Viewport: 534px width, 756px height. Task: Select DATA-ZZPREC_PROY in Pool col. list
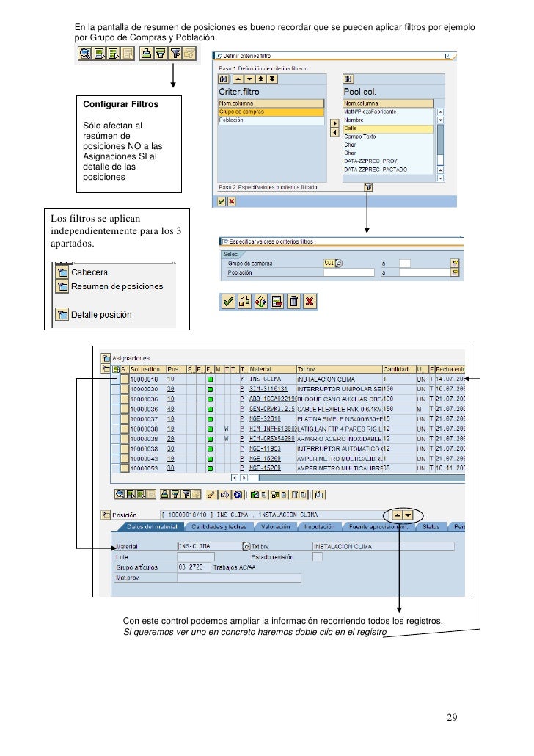pos(388,161)
